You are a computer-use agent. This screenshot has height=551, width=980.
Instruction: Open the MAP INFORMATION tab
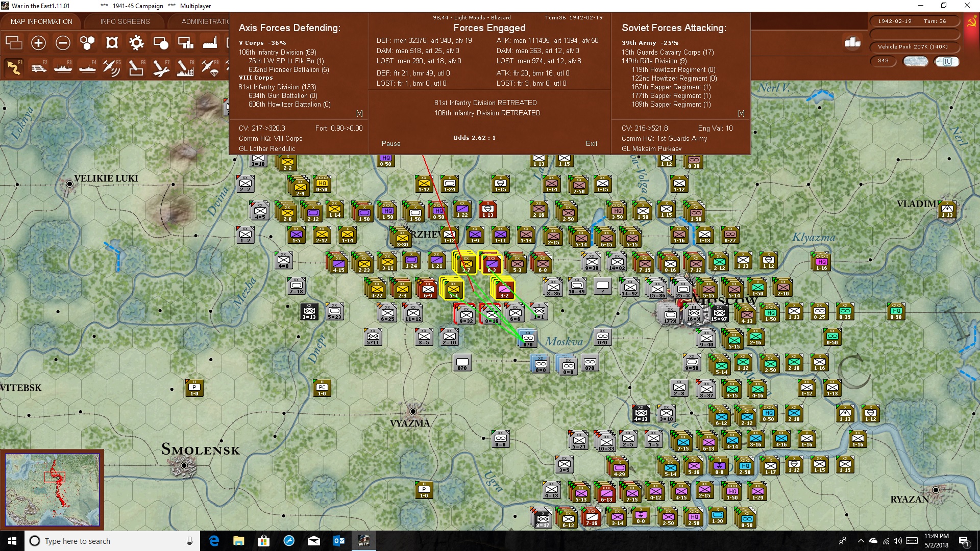[x=41, y=21]
